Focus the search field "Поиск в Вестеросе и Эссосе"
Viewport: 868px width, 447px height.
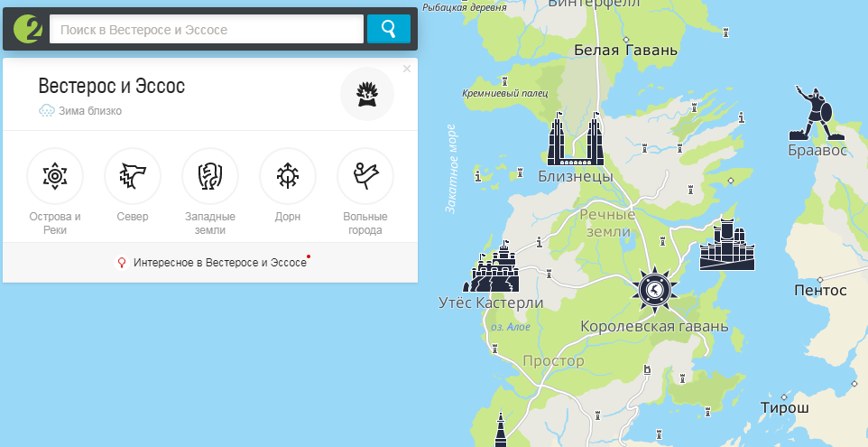206,30
